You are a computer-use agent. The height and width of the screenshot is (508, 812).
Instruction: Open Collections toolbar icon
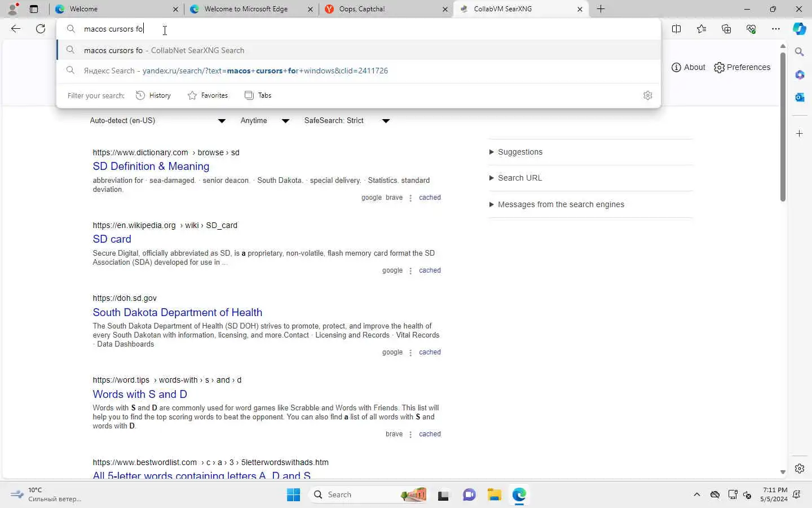point(726,29)
